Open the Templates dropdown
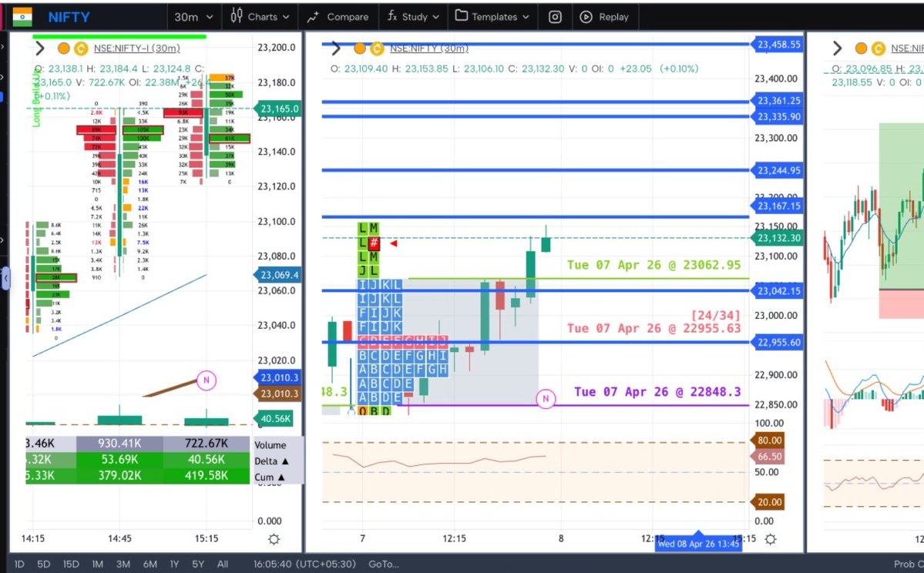 tap(492, 16)
